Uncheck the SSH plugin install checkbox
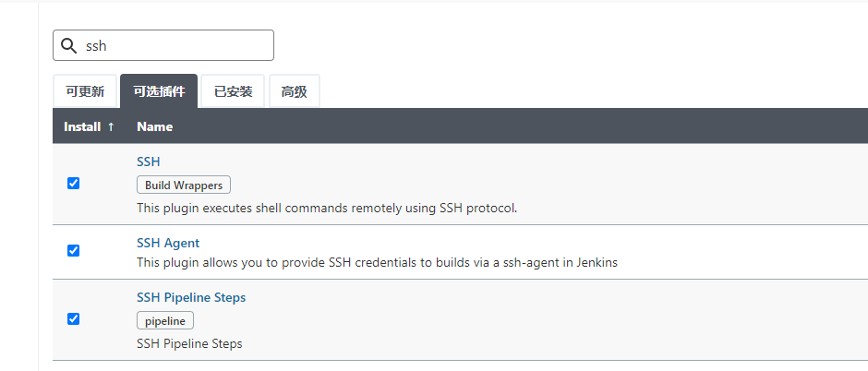 coord(74,183)
